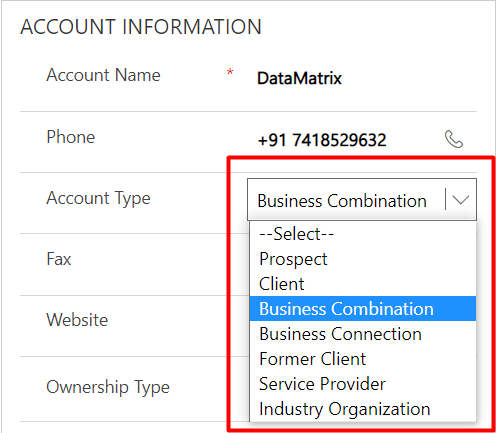
Task: Edit the DataMatrix account name field
Action: (299, 78)
